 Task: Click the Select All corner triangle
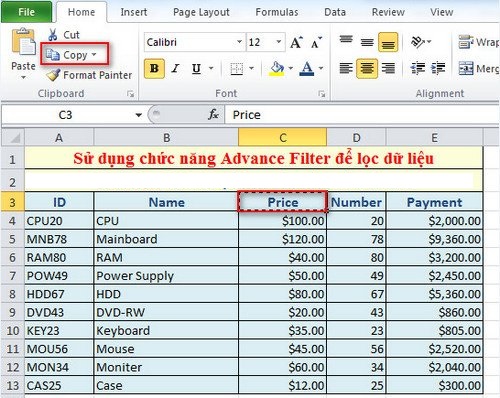coord(13,137)
